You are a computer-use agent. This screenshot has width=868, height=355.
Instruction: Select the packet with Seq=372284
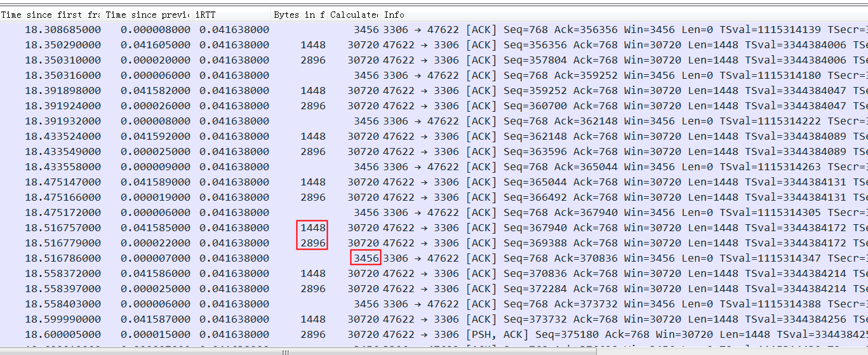[x=434, y=289]
